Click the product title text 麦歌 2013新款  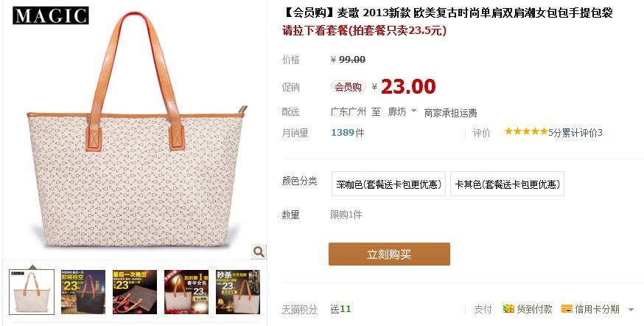coord(374,13)
